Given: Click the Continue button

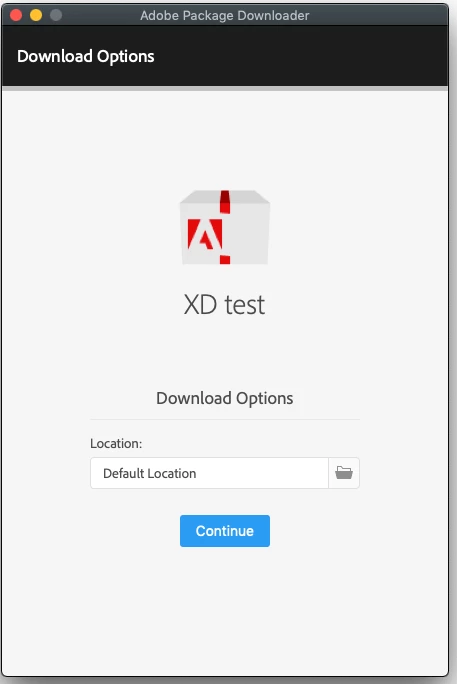Looking at the screenshot, I should click(x=225, y=530).
